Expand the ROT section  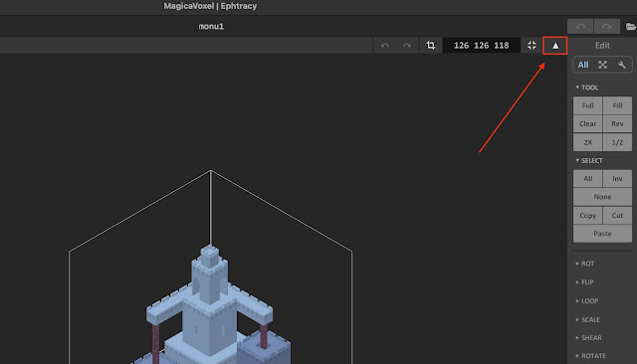(585, 264)
